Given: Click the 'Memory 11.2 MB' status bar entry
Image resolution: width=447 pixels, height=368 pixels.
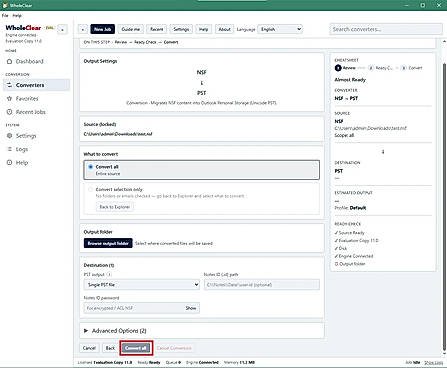Looking at the screenshot, I should (x=239, y=362).
